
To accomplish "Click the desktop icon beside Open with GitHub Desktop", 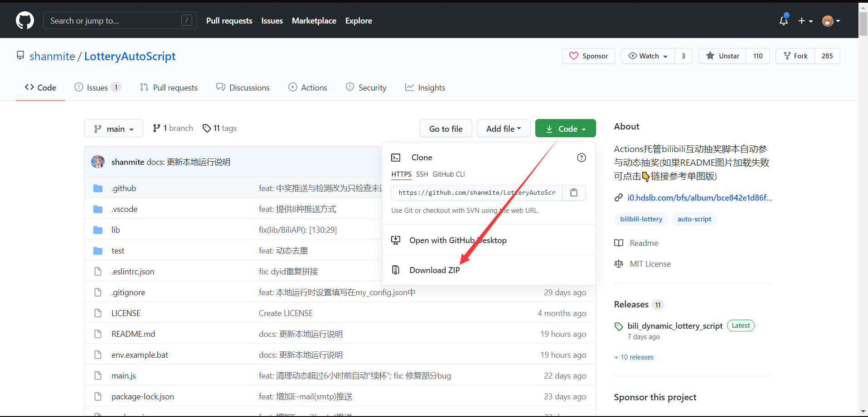I will pyautogui.click(x=396, y=240).
